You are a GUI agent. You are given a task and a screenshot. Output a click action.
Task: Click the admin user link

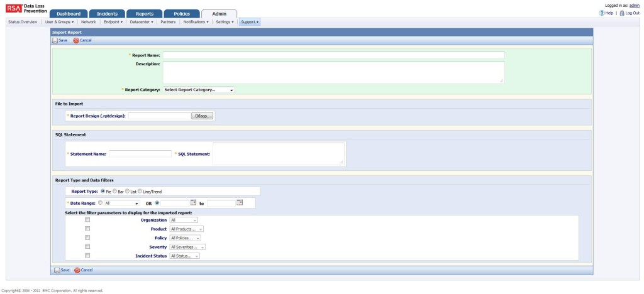pyautogui.click(x=634, y=5)
